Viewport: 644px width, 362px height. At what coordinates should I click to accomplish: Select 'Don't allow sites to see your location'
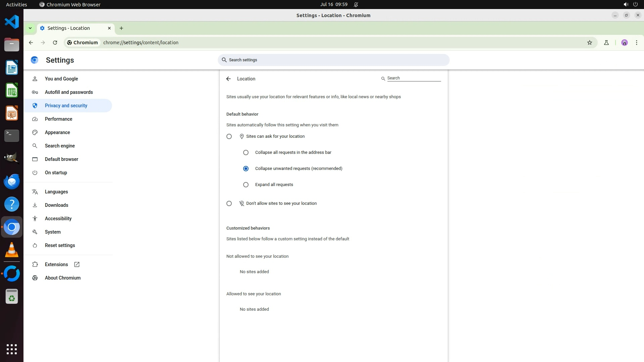tap(229, 203)
